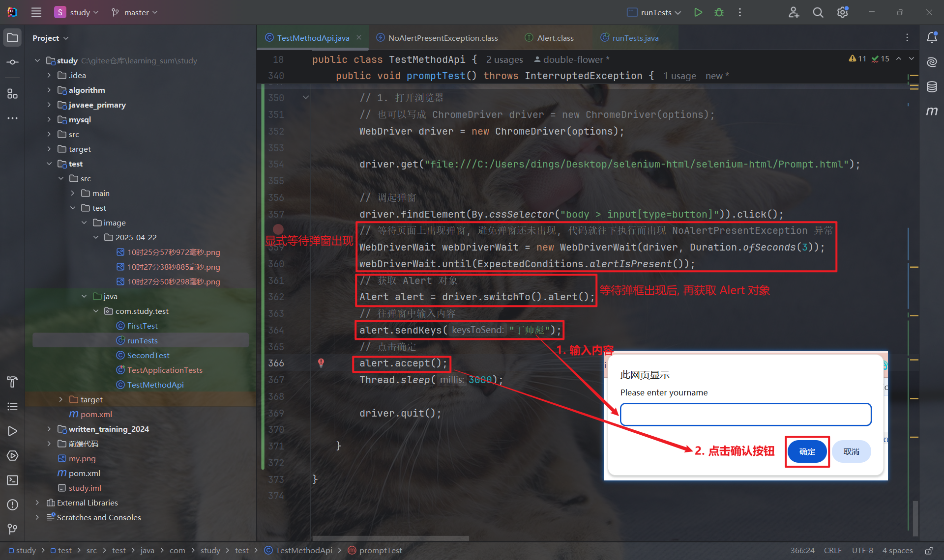Open the Terminal tool window icon

point(13,480)
